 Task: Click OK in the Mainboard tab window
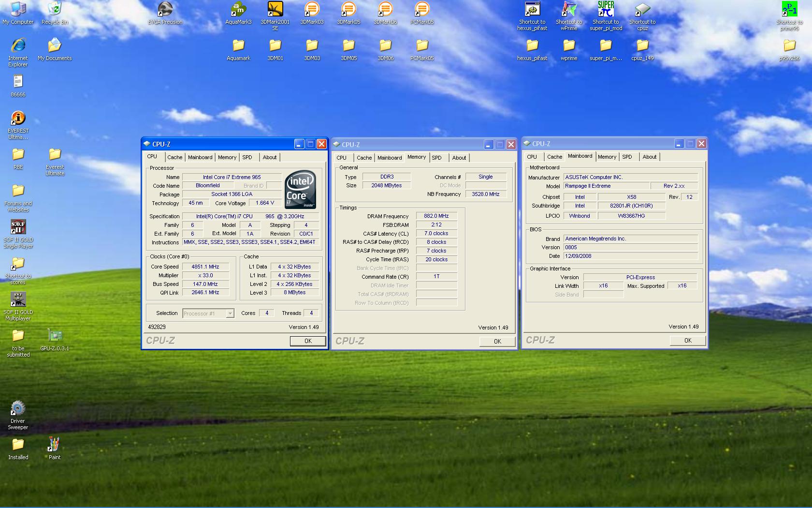pos(688,341)
